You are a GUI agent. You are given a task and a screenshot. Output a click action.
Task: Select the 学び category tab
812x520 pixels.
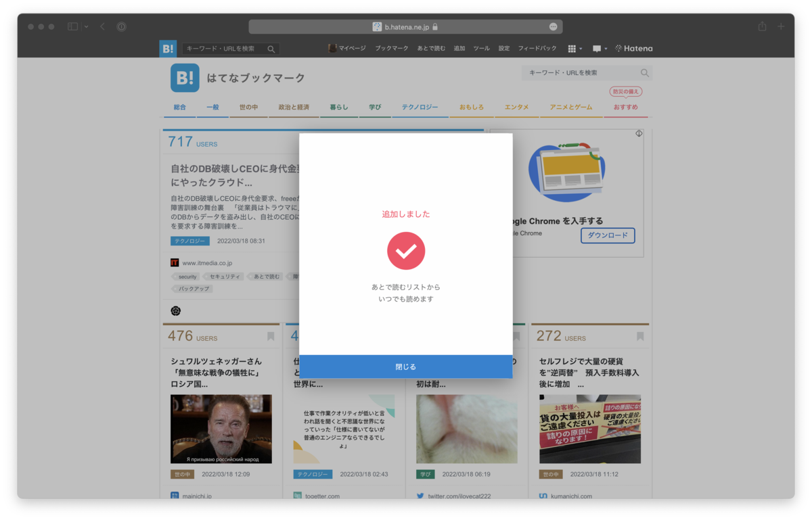(x=375, y=107)
